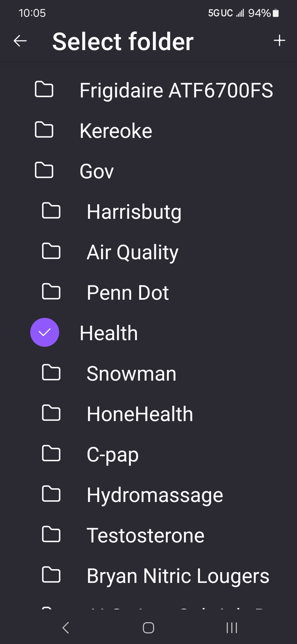Choose the Testosterone folder
This screenshot has height=644, width=297.
click(x=148, y=535)
